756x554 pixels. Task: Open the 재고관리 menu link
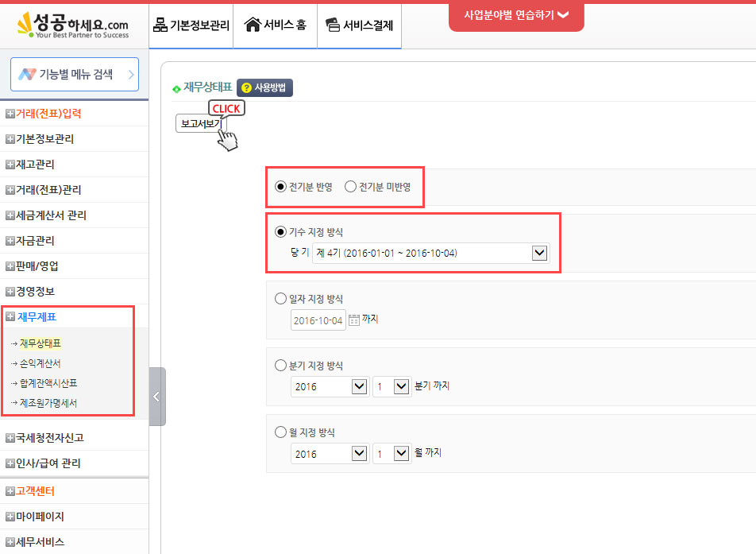[35, 165]
